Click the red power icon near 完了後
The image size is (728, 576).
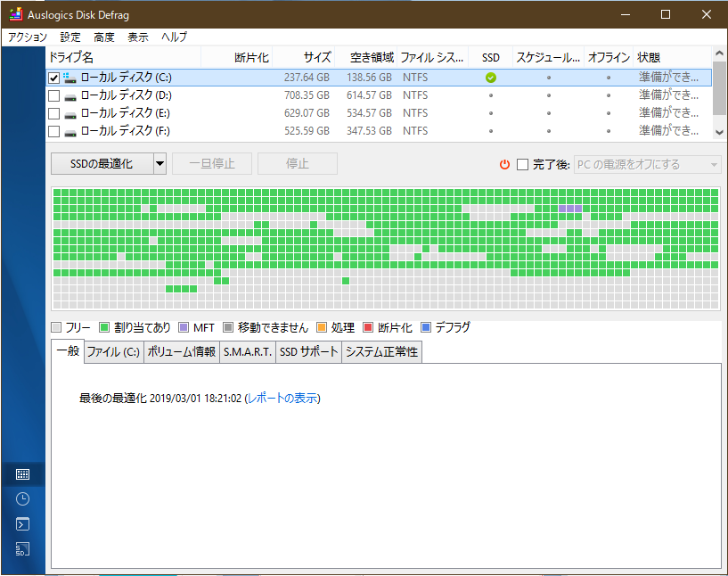[504, 164]
